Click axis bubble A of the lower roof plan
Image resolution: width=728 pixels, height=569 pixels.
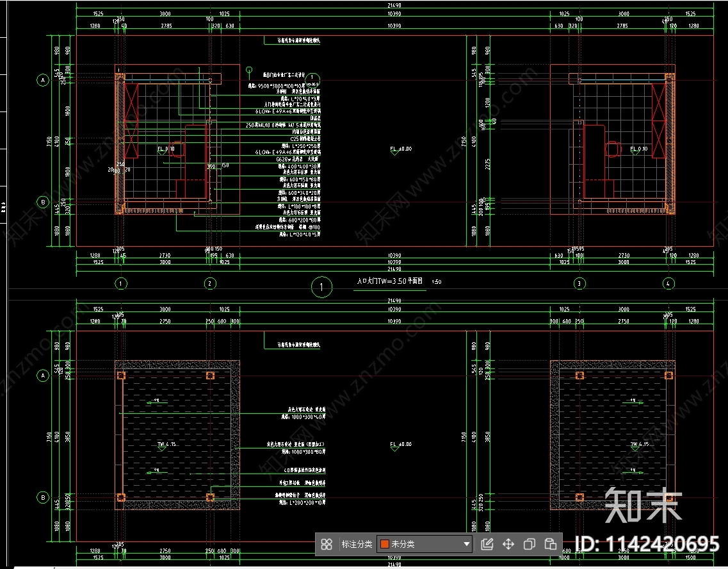[43, 375]
